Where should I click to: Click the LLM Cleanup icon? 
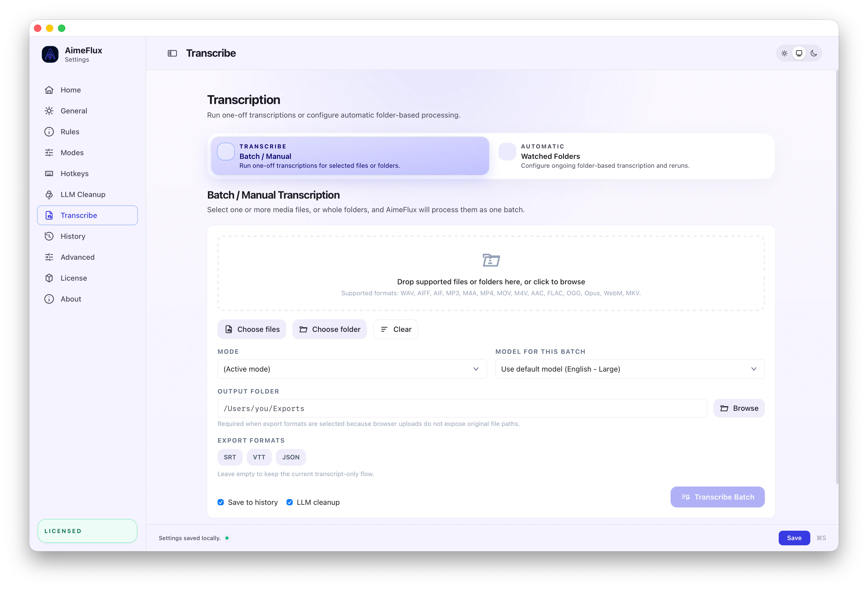pyautogui.click(x=49, y=195)
